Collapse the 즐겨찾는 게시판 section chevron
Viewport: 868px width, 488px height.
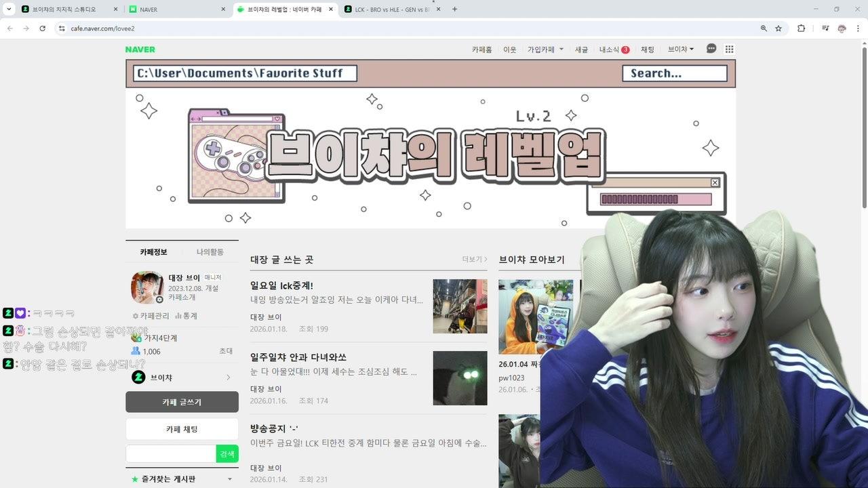(231, 479)
